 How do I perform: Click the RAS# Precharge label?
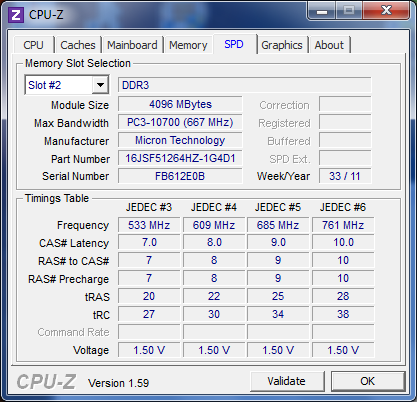pyautogui.click(x=69, y=279)
